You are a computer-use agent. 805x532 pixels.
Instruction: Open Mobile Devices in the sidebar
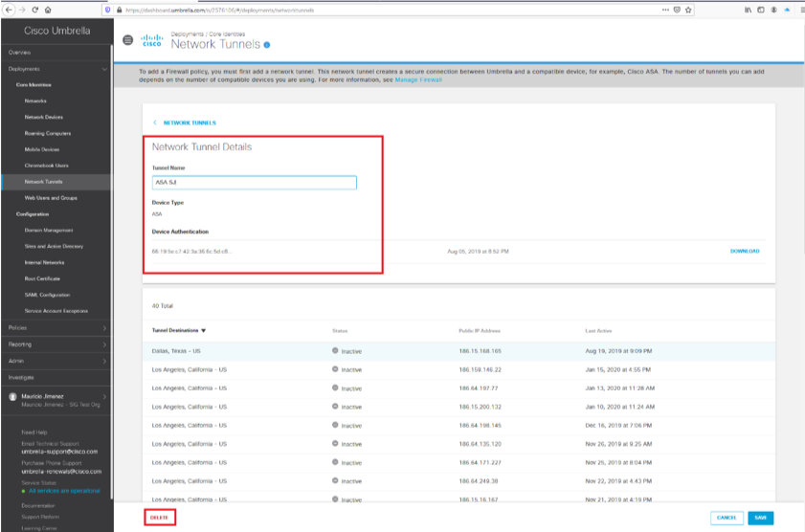tap(42, 149)
